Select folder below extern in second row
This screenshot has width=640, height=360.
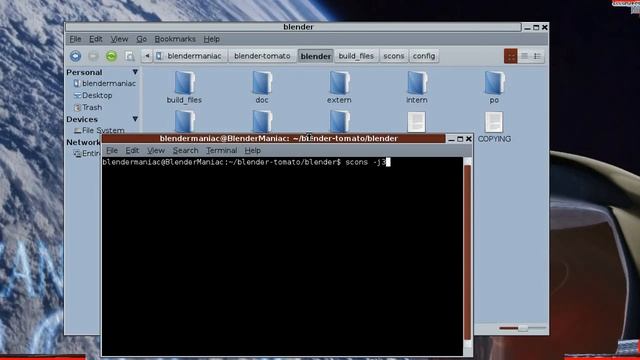tap(339, 121)
